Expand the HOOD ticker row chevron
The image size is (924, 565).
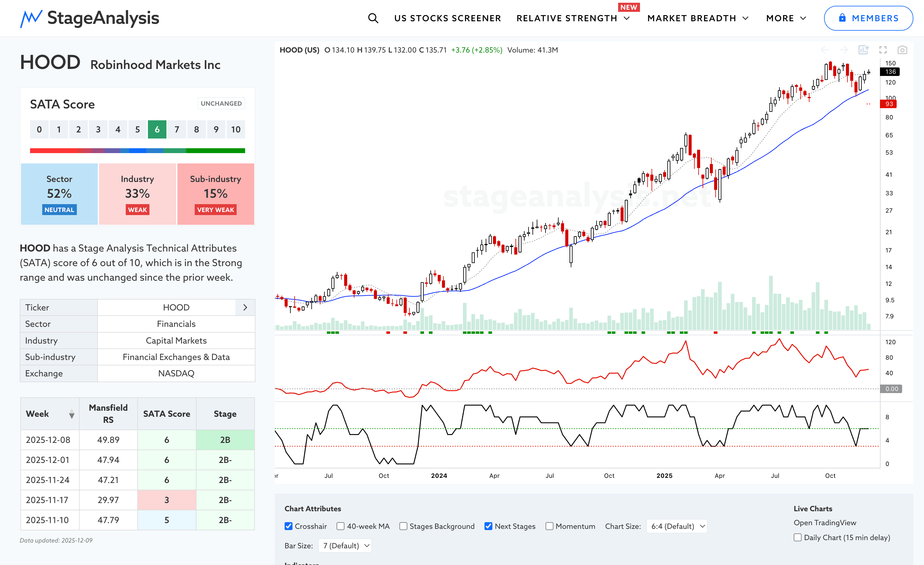pyautogui.click(x=245, y=307)
